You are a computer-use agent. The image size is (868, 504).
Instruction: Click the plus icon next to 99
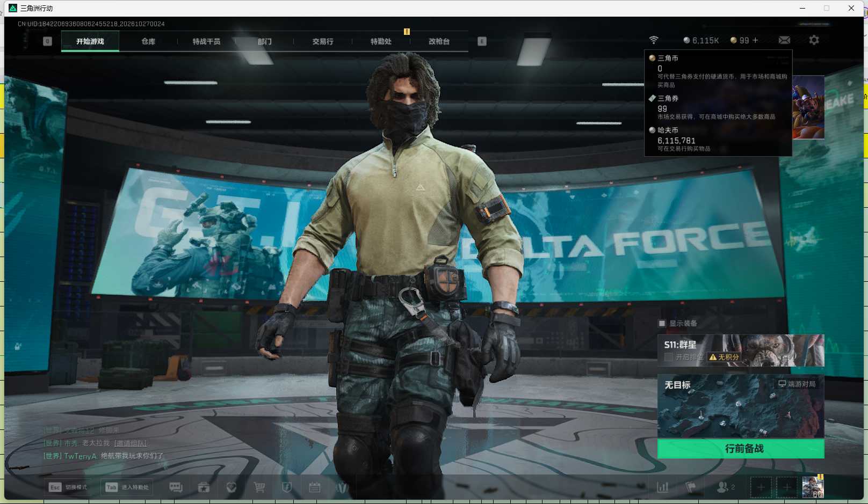click(755, 40)
